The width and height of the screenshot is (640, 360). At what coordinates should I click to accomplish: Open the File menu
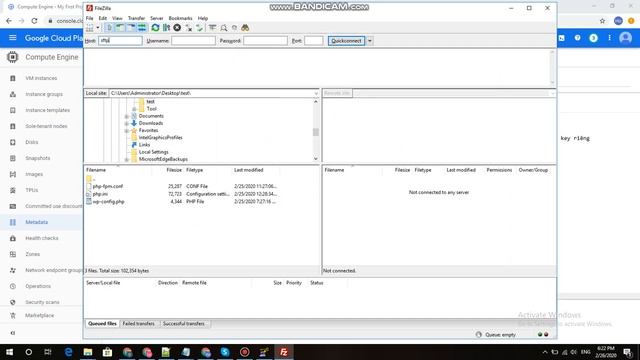point(89,18)
